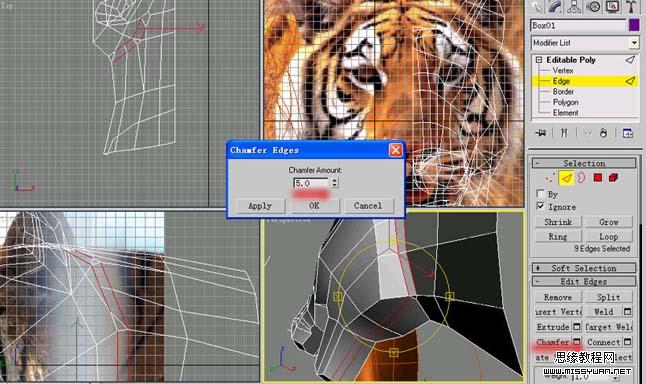Screen dimensions: 646x384
Task: Open Weld settings box icon
Action: (x=627, y=311)
